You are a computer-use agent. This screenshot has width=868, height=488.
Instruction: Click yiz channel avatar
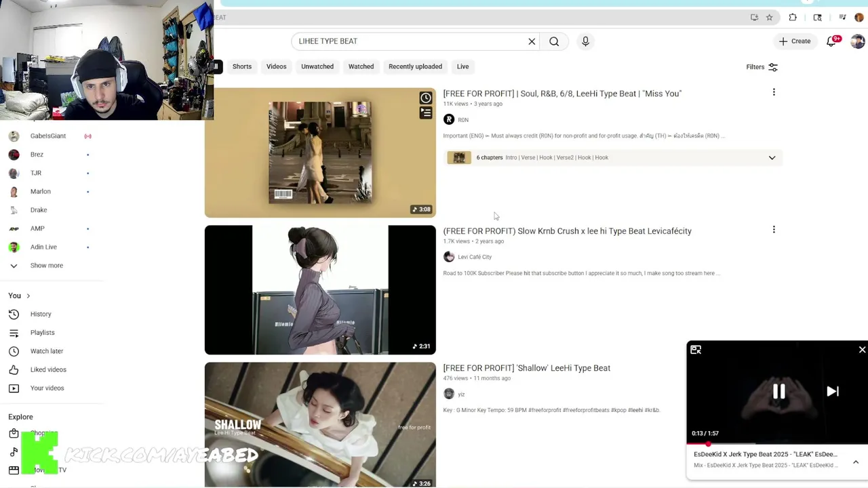click(x=449, y=394)
